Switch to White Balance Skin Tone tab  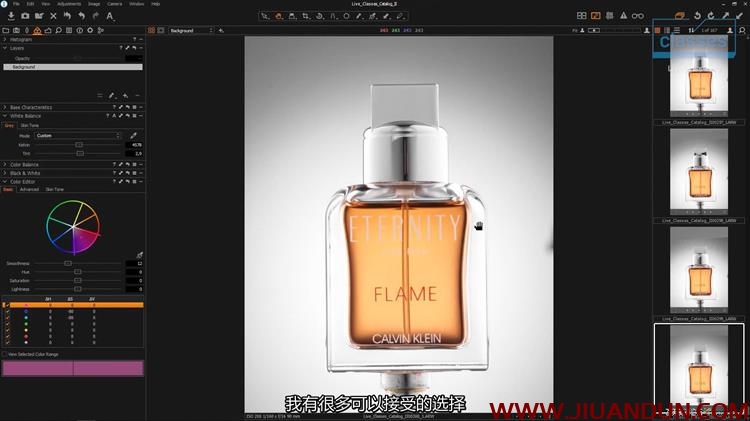point(30,125)
